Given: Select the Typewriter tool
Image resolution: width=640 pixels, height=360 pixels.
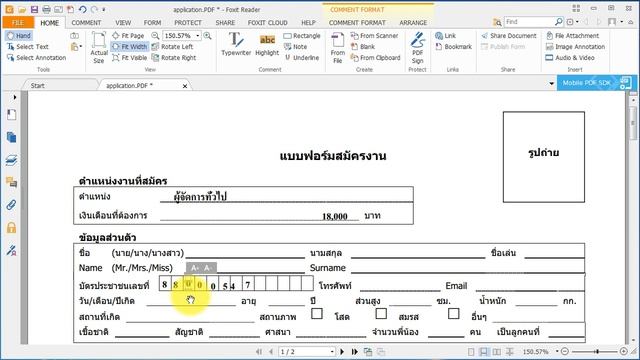Looking at the screenshot, I should coord(236,44).
